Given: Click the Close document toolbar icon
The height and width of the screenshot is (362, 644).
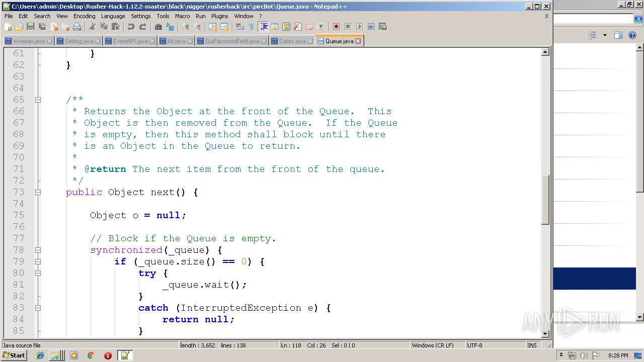Looking at the screenshot, I should [54, 27].
